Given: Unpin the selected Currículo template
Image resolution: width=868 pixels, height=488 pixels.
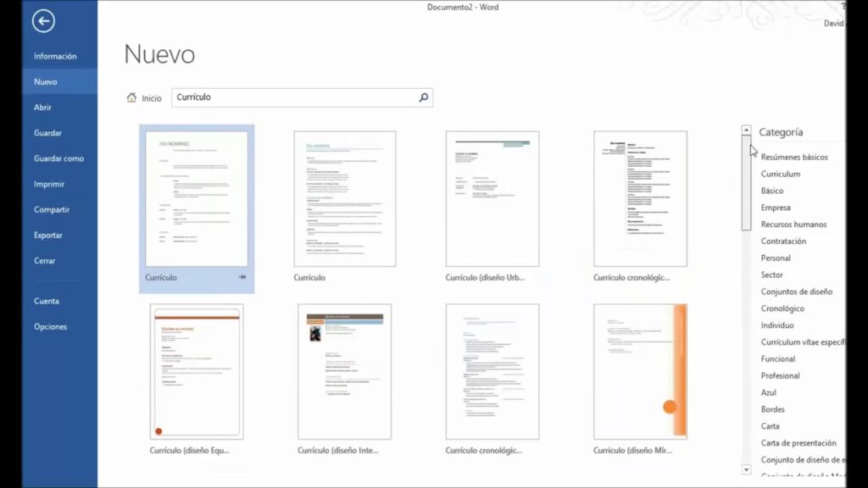Looking at the screenshot, I should (242, 277).
